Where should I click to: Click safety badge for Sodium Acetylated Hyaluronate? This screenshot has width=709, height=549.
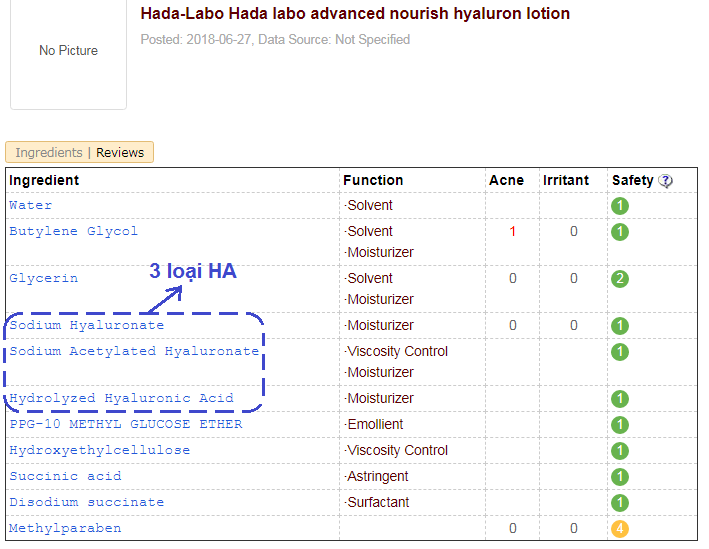pyautogui.click(x=620, y=352)
